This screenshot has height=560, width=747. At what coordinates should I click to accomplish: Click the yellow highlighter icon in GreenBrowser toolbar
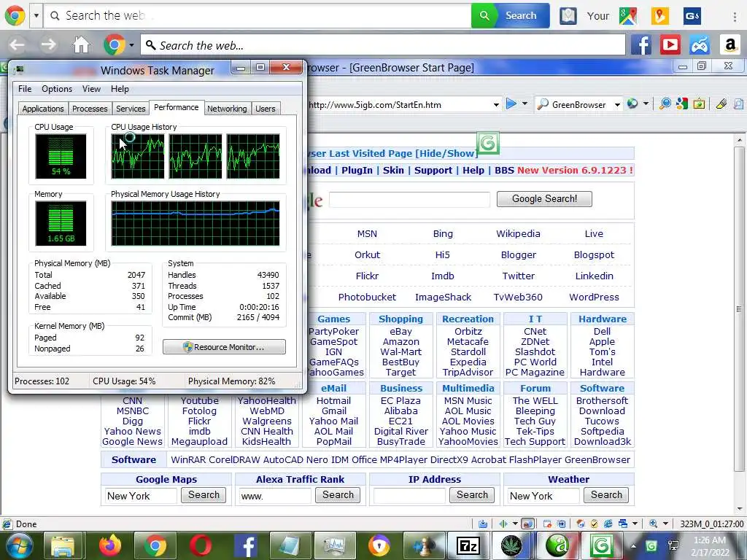click(x=721, y=104)
